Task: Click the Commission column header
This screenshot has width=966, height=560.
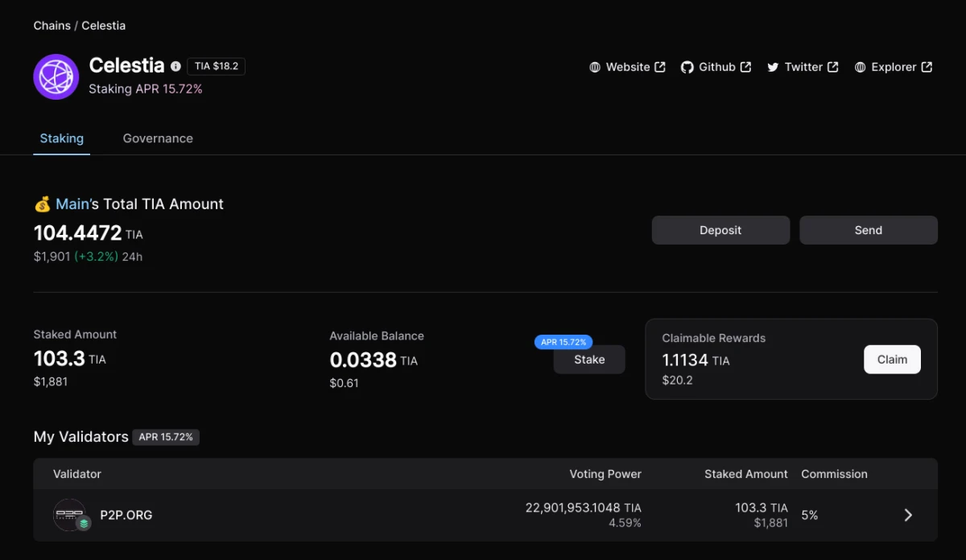Action: [835, 474]
